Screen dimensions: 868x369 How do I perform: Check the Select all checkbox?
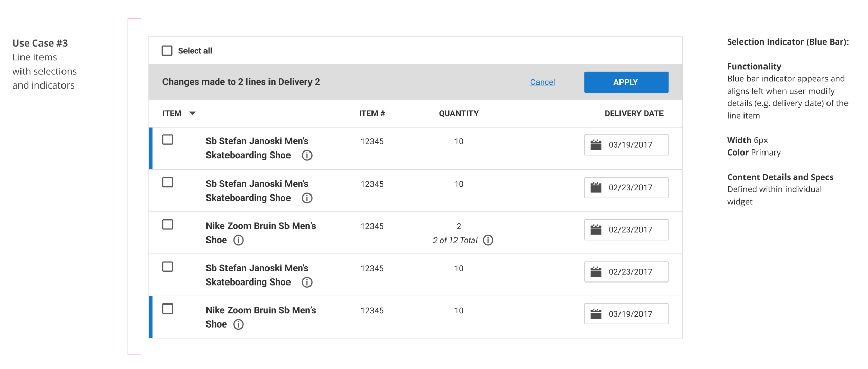[x=167, y=51]
